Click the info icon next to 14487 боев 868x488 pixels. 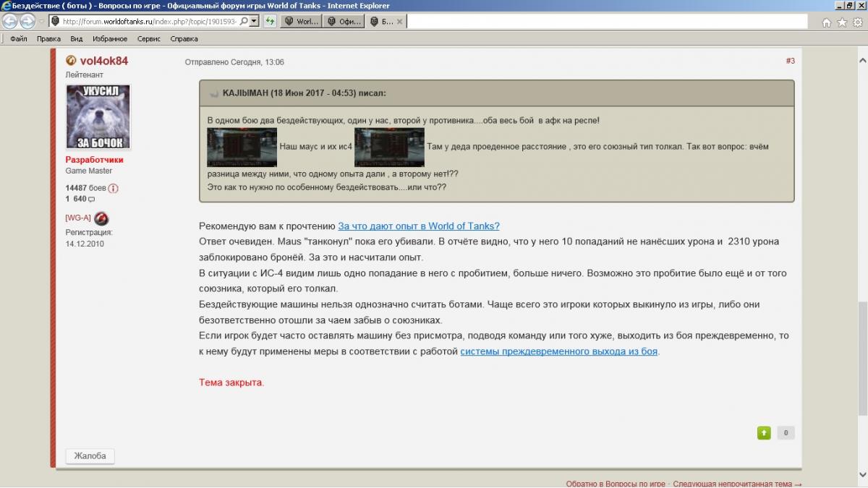(x=113, y=188)
